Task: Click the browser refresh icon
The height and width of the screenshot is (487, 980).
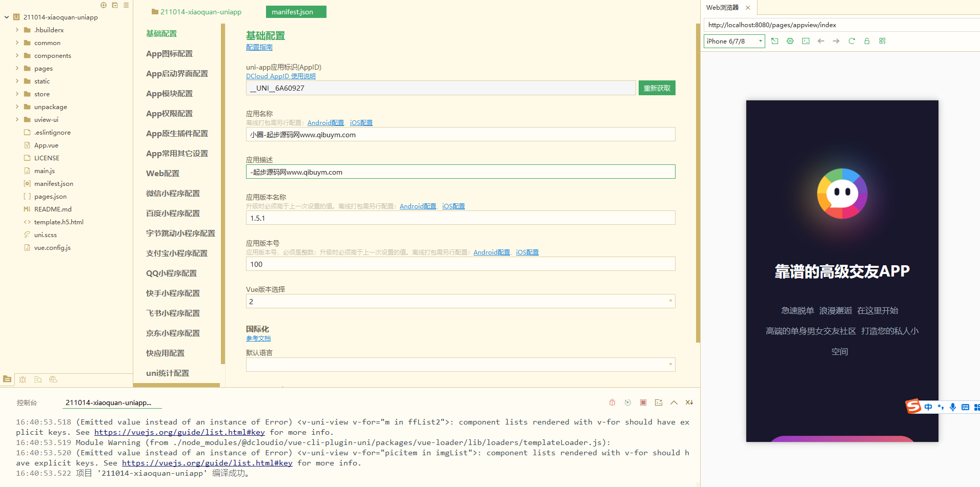Action: tap(851, 41)
